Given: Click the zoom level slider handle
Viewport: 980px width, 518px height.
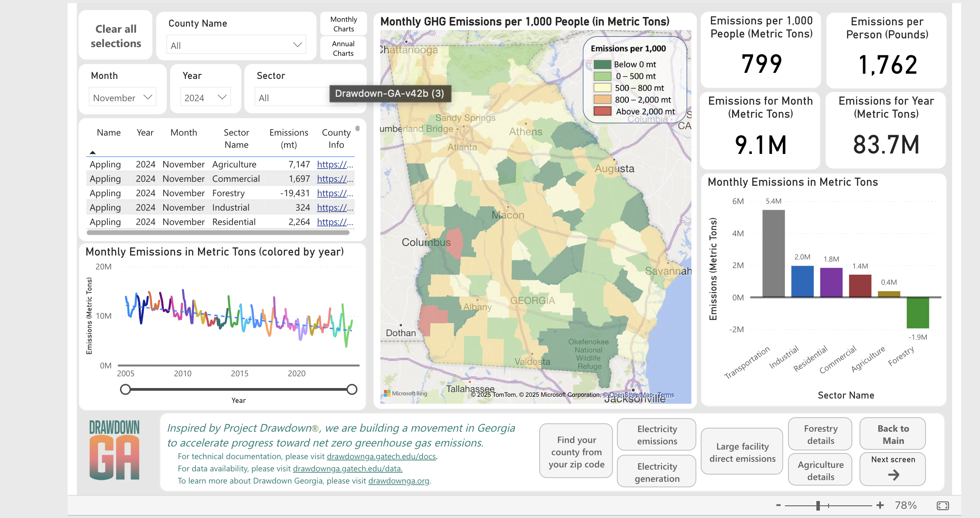Looking at the screenshot, I should pos(818,505).
